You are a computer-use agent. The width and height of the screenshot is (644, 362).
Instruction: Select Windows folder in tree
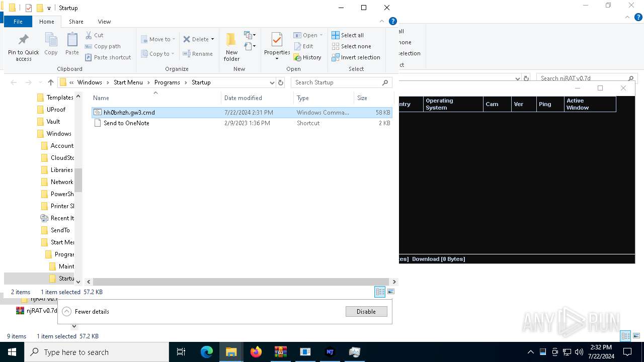point(54,134)
